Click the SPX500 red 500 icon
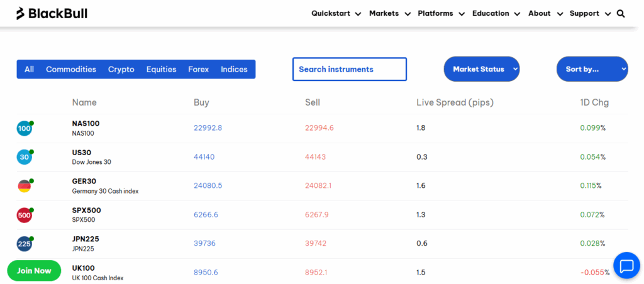644x284 pixels. (25, 215)
